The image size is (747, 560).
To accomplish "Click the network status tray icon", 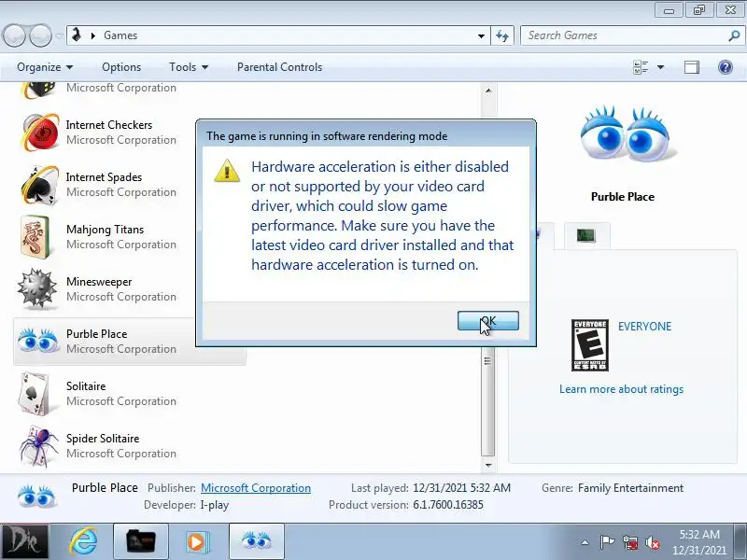I will tap(630, 542).
